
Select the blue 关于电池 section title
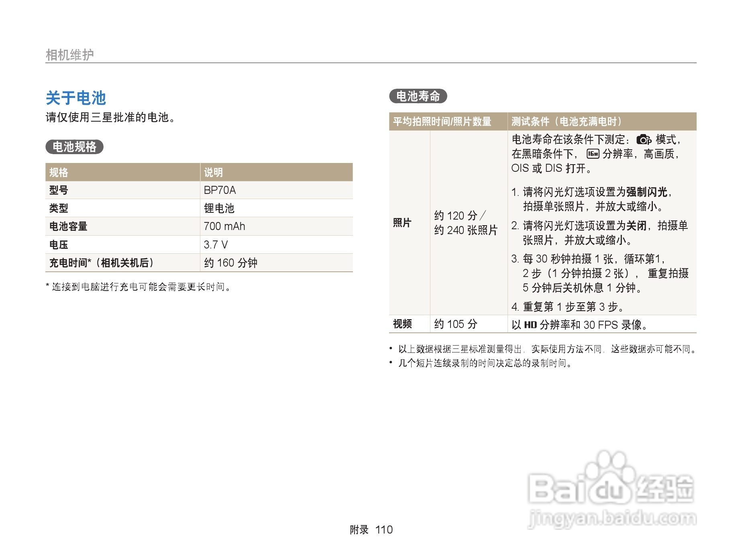pos(76,97)
